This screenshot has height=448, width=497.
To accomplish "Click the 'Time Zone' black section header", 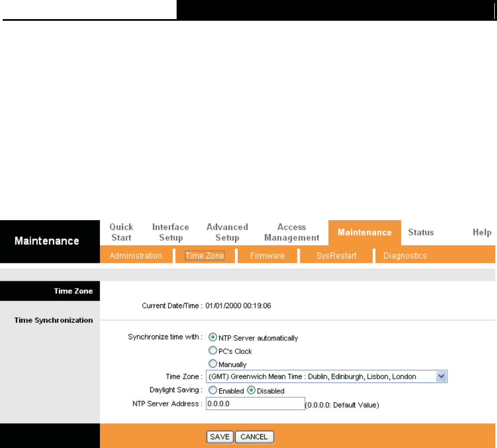I will tap(50, 291).
